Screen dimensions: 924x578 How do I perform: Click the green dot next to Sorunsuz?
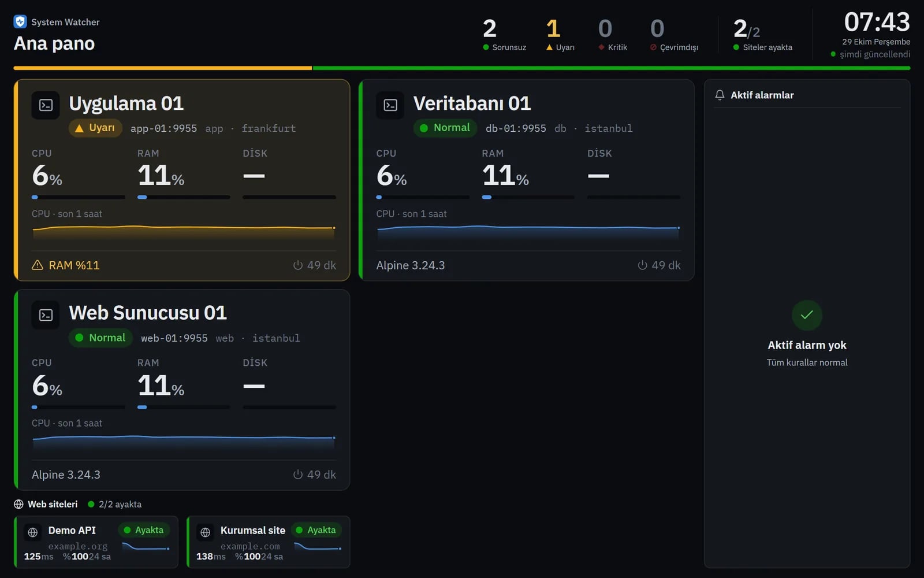tap(486, 47)
